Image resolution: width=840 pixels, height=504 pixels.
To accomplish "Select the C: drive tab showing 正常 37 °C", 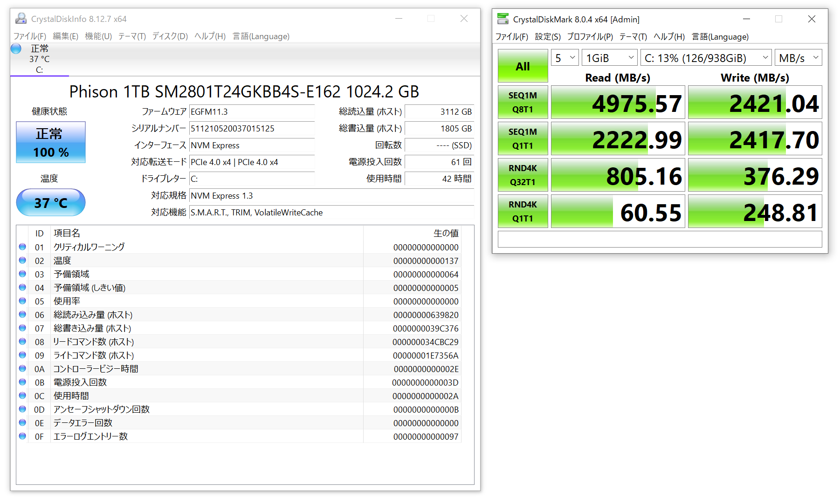I will [40, 59].
